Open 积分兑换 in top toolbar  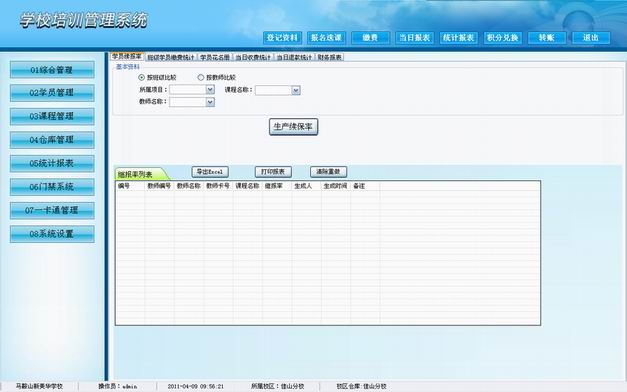pos(503,38)
